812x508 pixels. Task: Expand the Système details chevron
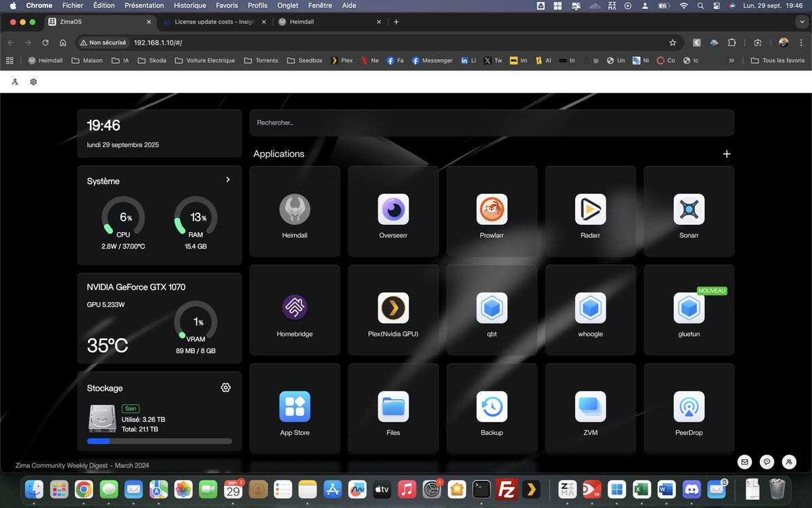coord(227,179)
